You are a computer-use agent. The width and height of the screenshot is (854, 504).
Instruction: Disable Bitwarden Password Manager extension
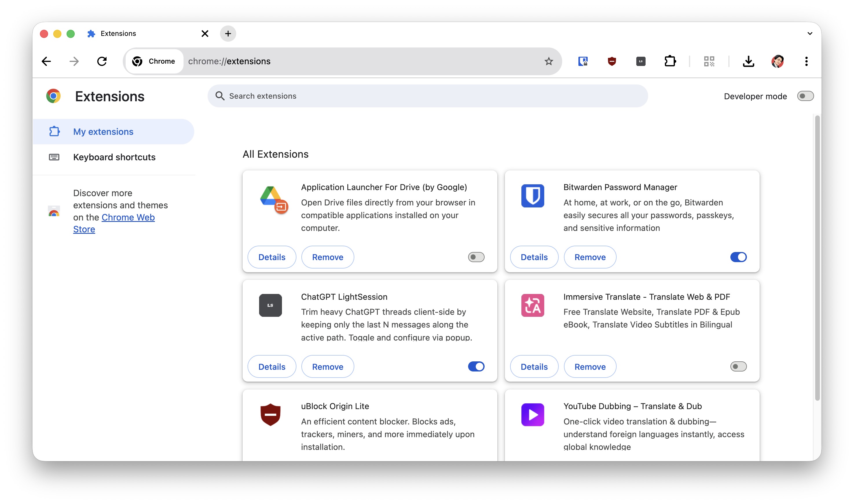coord(738,257)
